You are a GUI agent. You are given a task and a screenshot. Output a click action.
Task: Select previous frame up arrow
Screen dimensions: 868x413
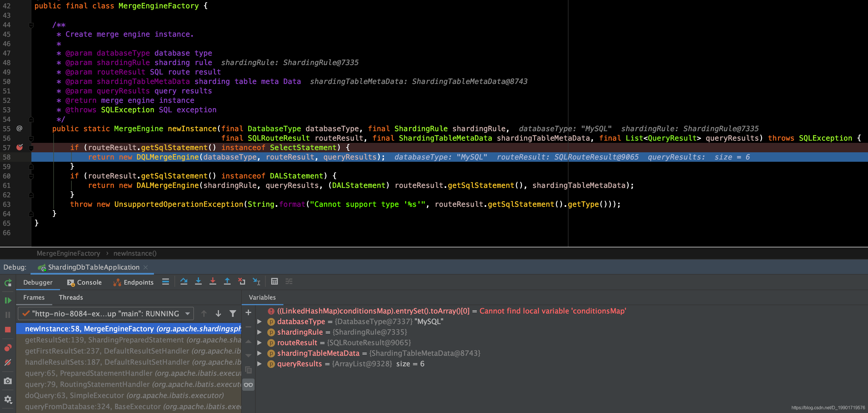pyautogui.click(x=203, y=314)
